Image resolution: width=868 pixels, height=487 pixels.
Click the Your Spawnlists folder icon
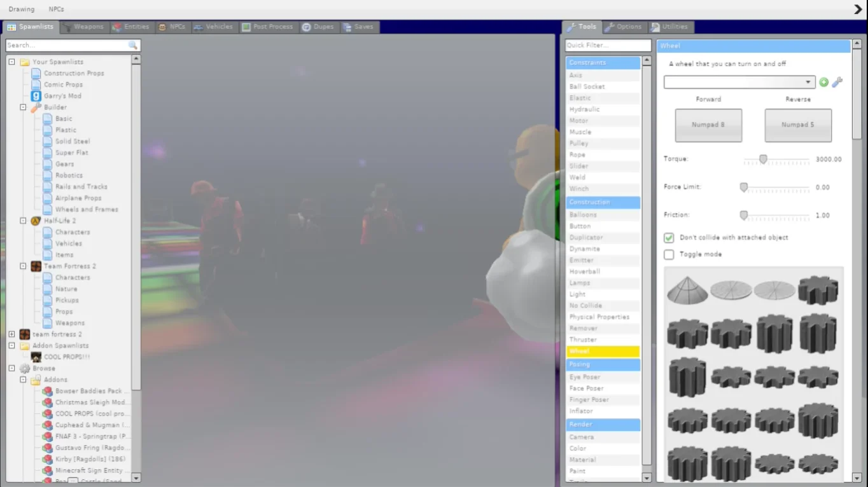25,62
